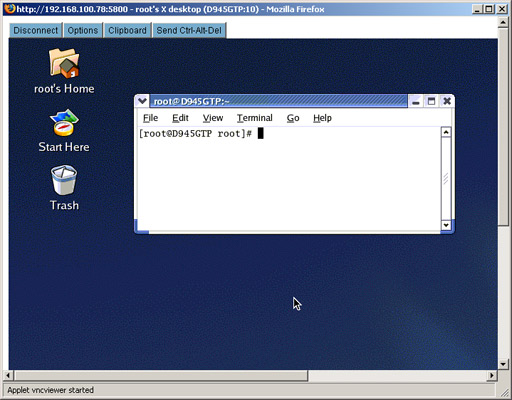Select the Start Here compass icon
Viewport: 512px width, 400px height.
click(x=64, y=123)
